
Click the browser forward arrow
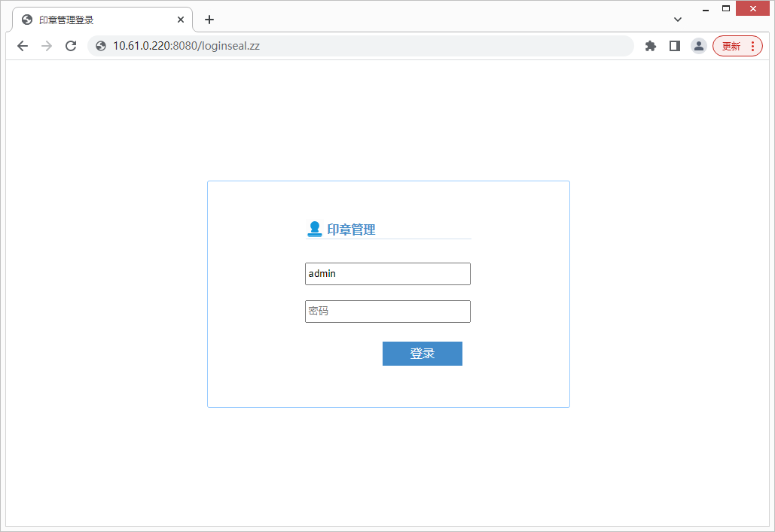click(x=47, y=46)
